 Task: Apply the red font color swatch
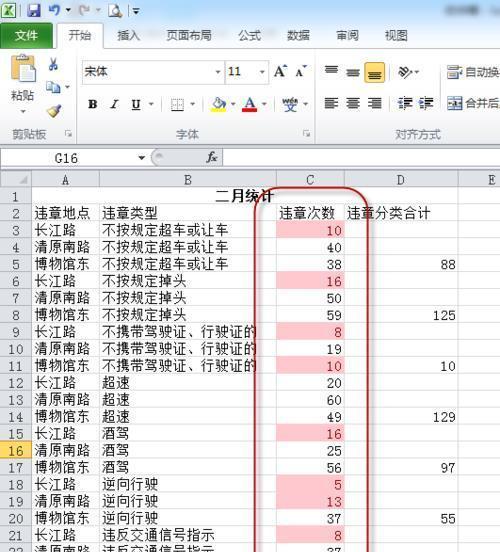coord(249,105)
